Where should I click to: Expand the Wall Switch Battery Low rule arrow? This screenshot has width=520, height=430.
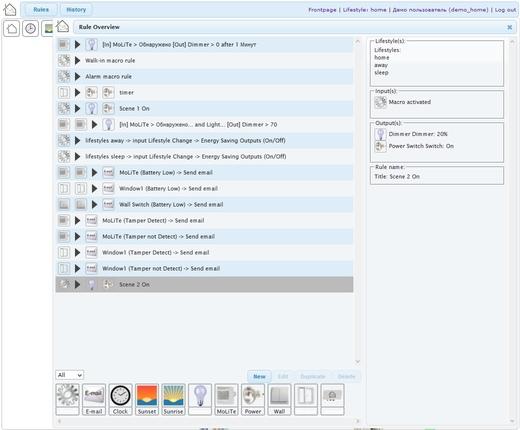(94, 204)
